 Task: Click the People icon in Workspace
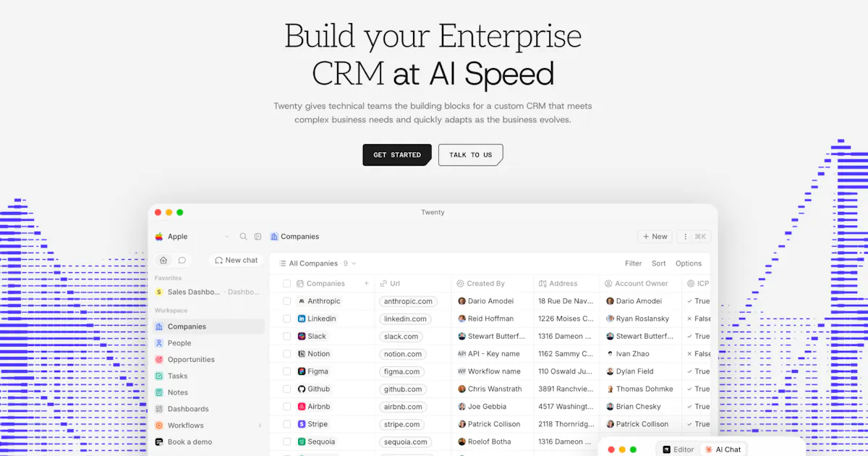point(159,343)
